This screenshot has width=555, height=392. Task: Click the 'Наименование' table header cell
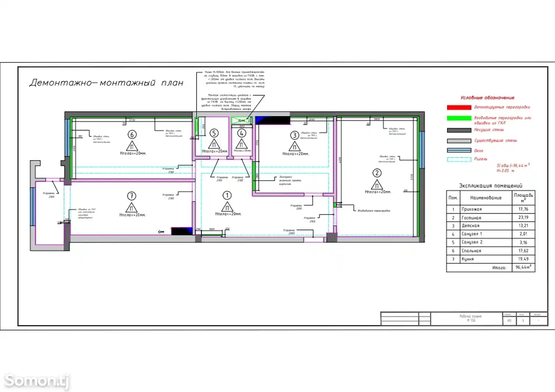[x=486, y=198]
